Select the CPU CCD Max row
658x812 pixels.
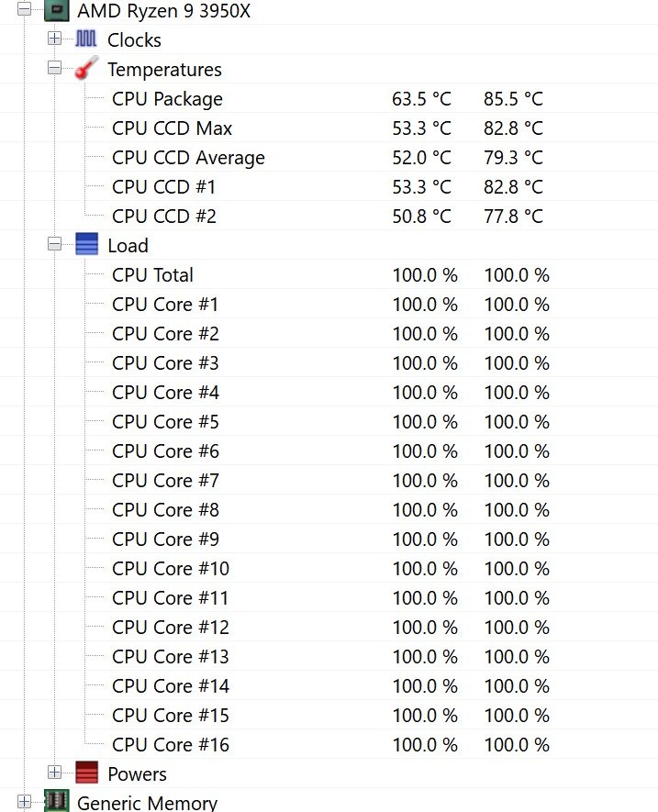pyautogui.click(x=329, y=128)
